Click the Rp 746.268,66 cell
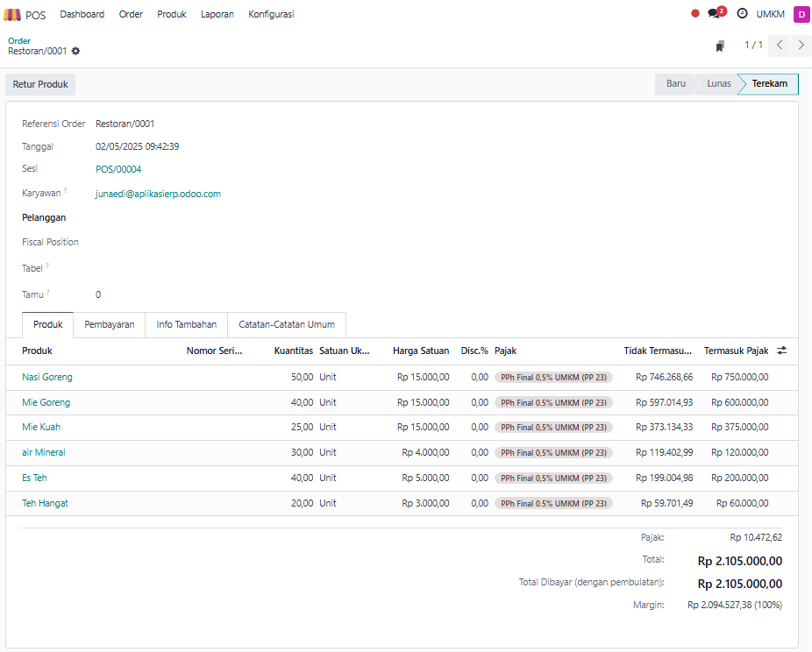The width and height of the screenshot is (812, 652). 664,377
